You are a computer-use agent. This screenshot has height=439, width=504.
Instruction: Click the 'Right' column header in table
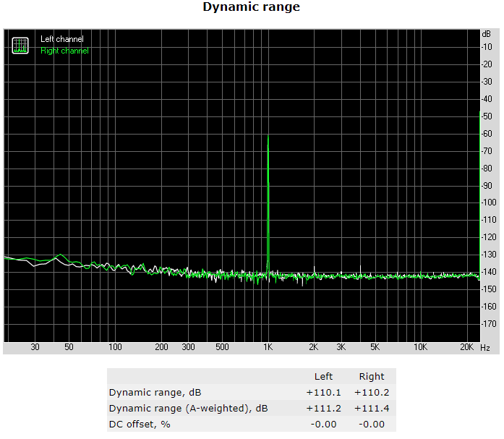372,376
